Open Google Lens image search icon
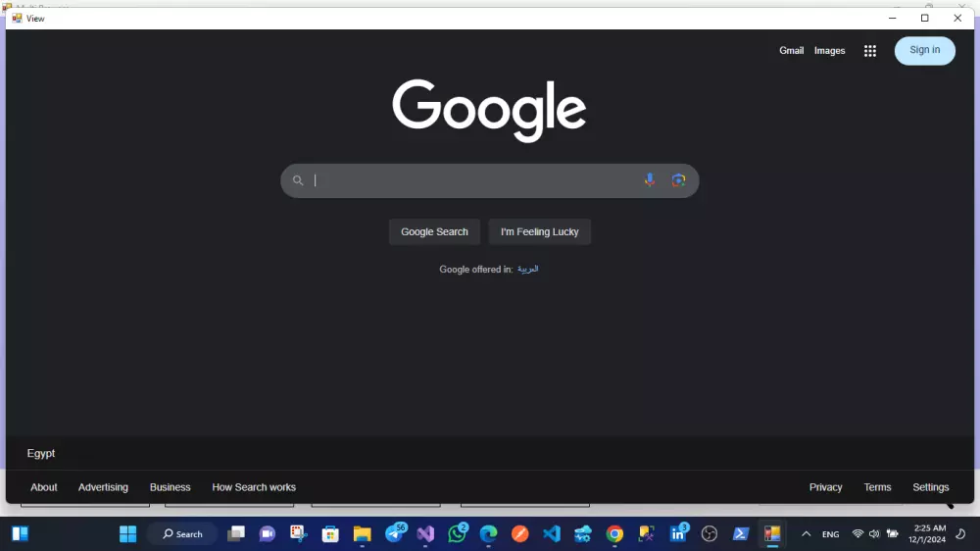Viewport: 980px width, 551px height. click(x=678, y=180)
